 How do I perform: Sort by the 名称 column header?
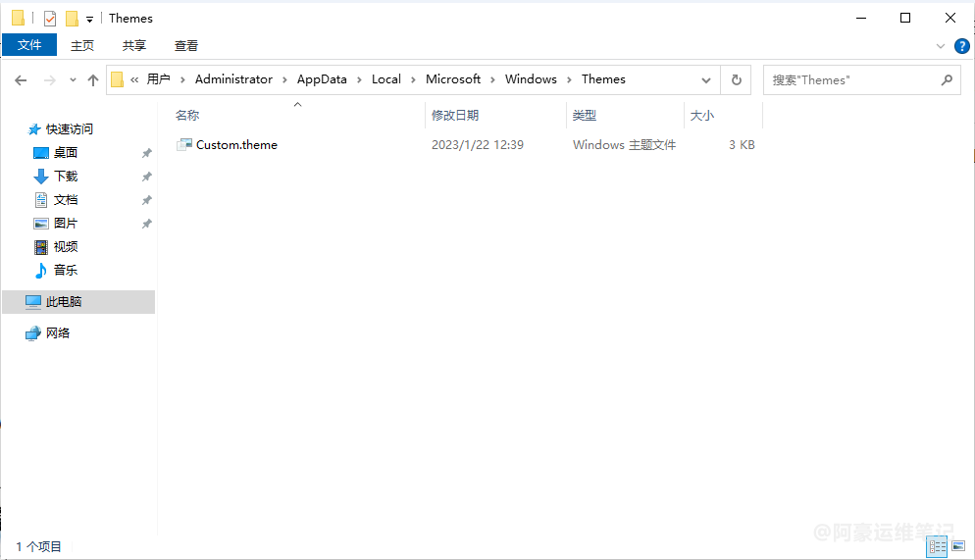point(187,115)
